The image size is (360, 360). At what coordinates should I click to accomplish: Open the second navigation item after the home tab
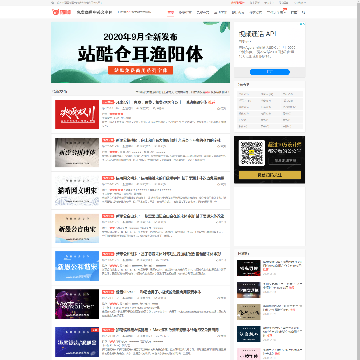tap(202, 12)
